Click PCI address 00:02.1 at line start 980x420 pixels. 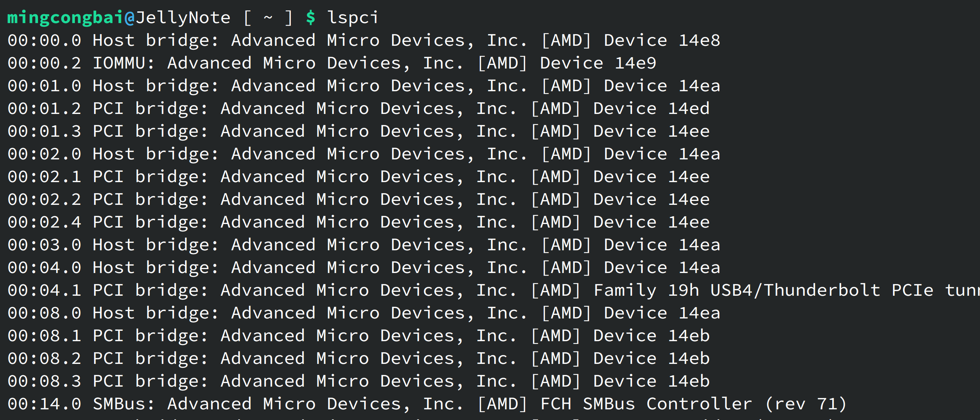tap(44, 177)
